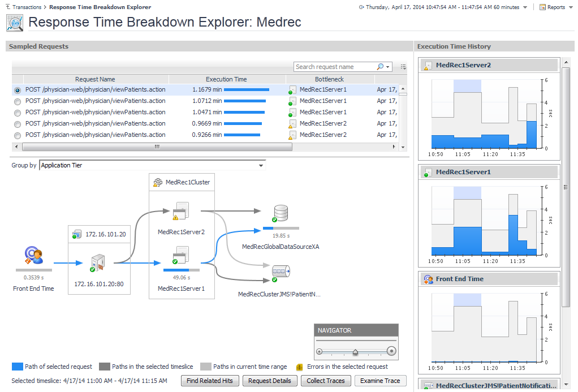Viewport: 578px width, 392px height.
Task: Sort by Execution Time column header
Action: click(226, 79)
